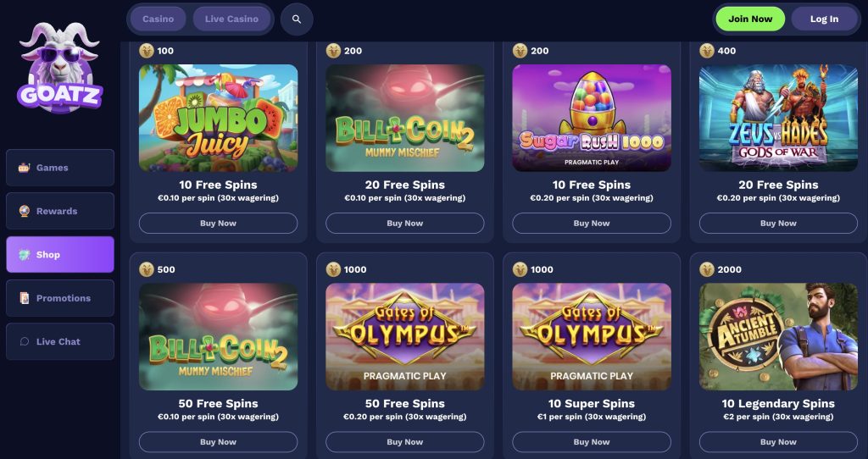Click the Rewards icon in sidebar
This screenshot has width=868, height=459.
24,211
